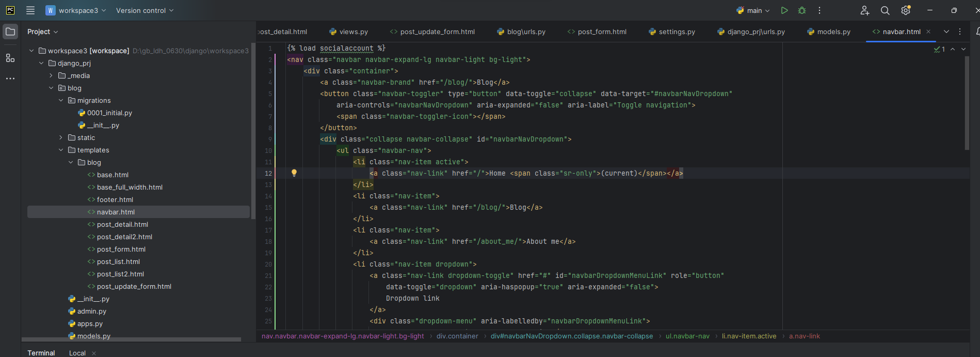Open apps.py in project tree
This screenshot has height=357, width=980.
pos(86,323)
